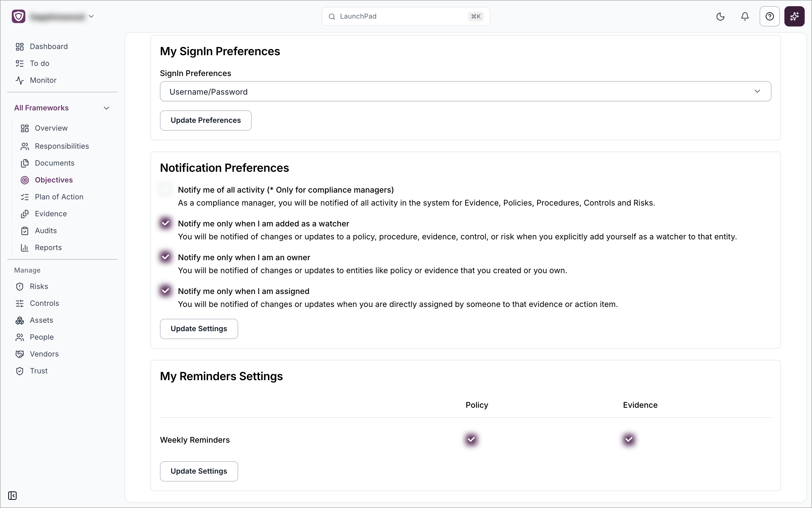The width and height of the screenshot is (812, 508).
Task: Click the LaunchPad search field
Action: pos(405,16)
